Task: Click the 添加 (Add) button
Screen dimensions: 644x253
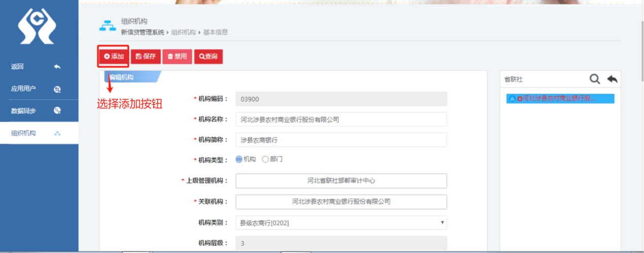Action: coord(114,56)
